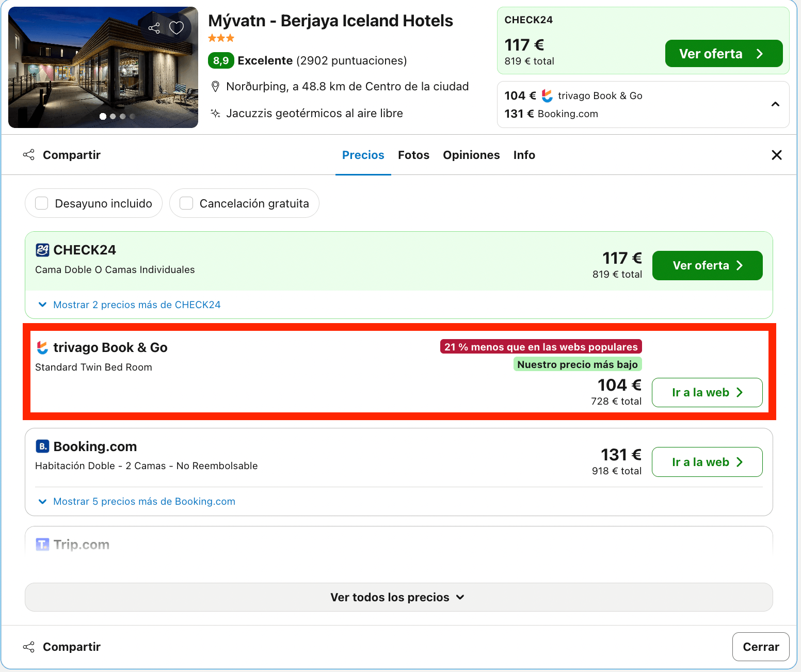Click Ver oferta in CHECK24 card

707,265
